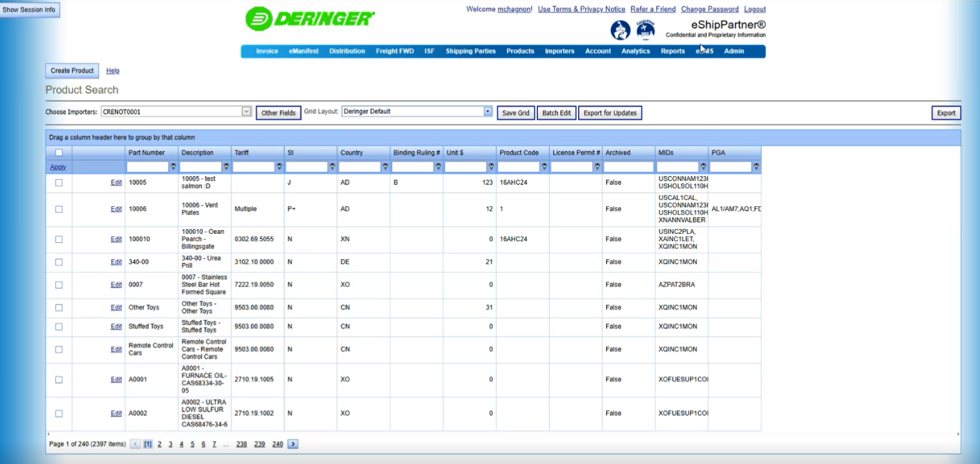
Task: Click the Deringer logo
Action: [310, 19]
